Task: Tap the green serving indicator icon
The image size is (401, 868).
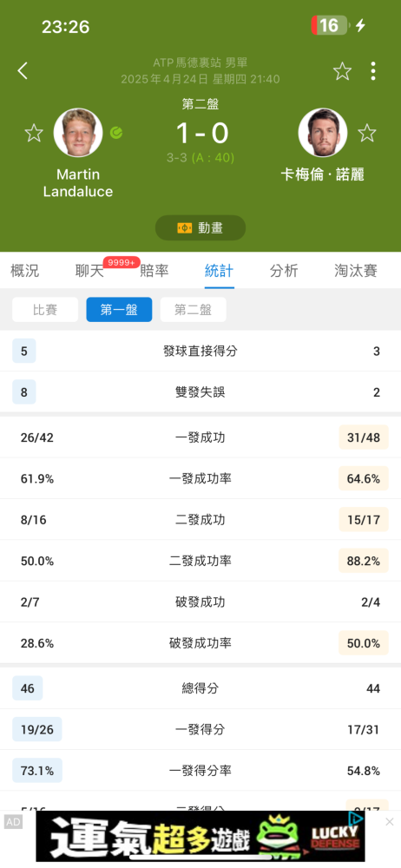Action: [116, 133]
